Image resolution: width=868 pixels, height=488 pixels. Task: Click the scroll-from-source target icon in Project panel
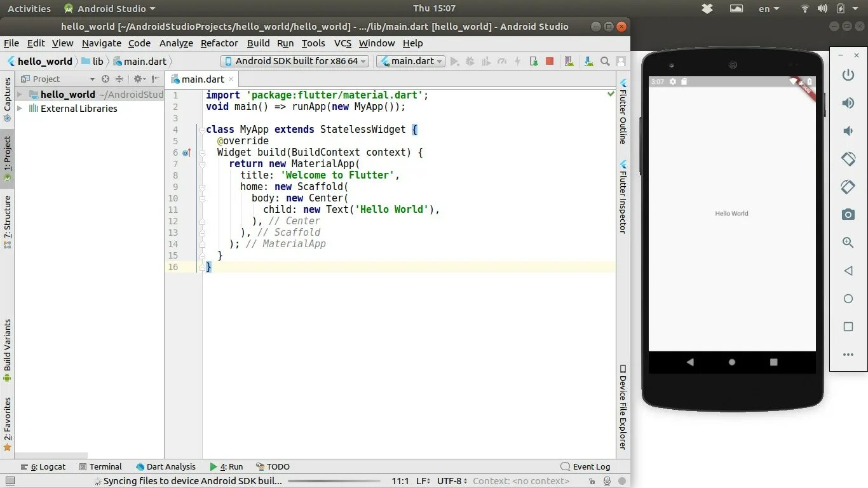pos(105,79)
